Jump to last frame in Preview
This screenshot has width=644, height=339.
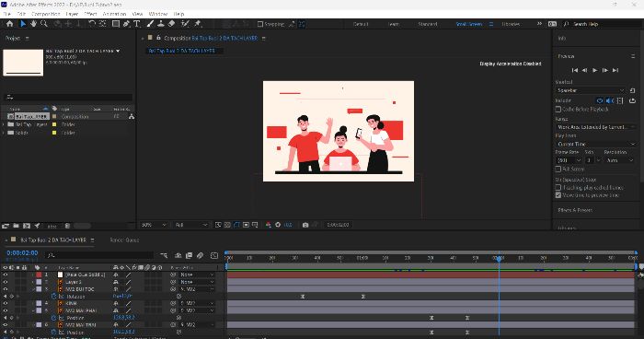click(x=615, y=70)
